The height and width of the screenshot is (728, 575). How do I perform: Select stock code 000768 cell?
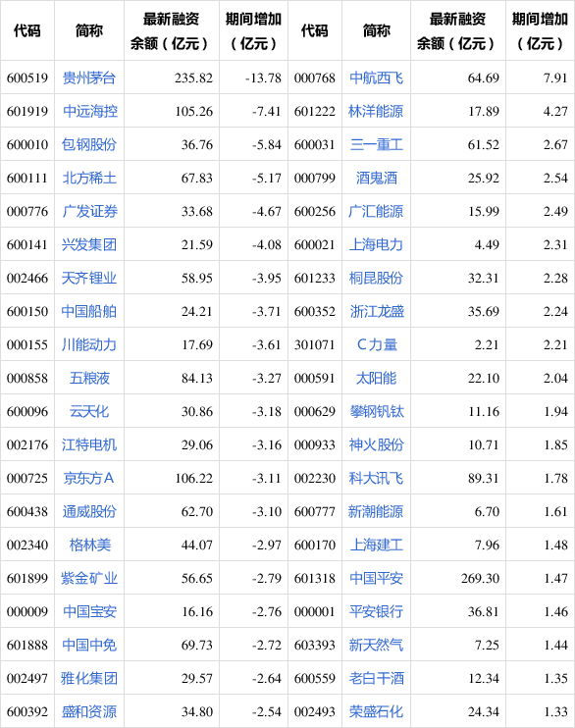(314, 78)
